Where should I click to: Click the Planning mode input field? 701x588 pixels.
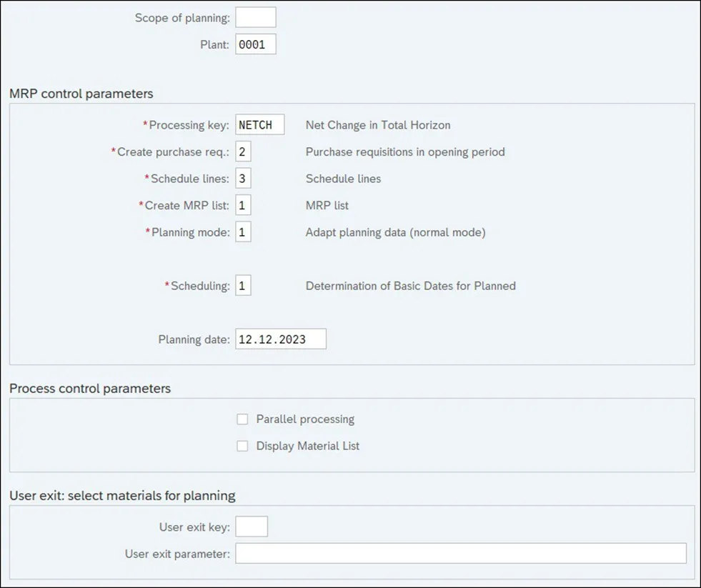(x=243, y=232)
